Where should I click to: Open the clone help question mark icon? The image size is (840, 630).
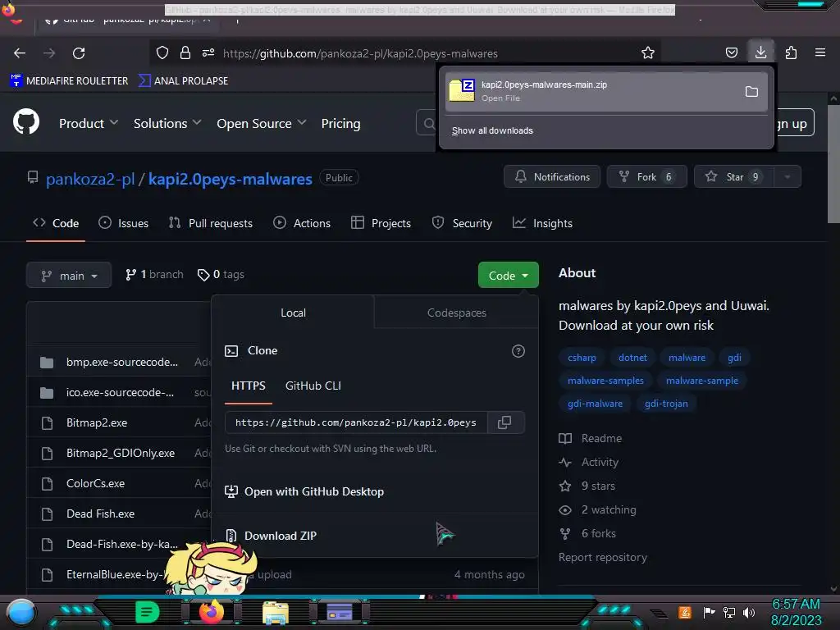(x=518, y=351)
